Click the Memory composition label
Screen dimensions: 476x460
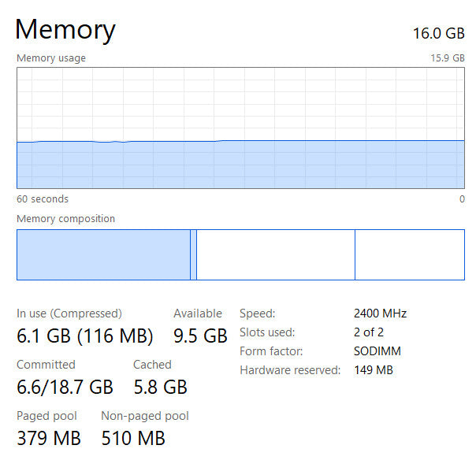coord(65,219)
